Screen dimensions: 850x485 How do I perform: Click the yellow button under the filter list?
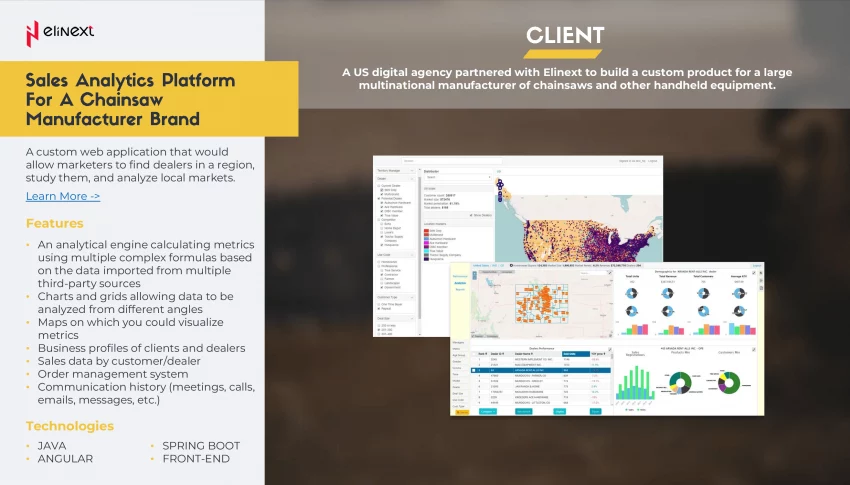pos(462,412)
